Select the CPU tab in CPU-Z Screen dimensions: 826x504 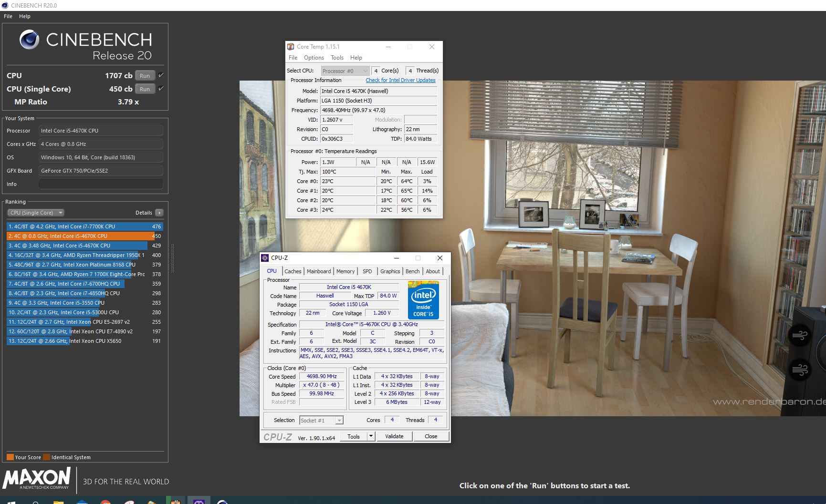(272, 271)
